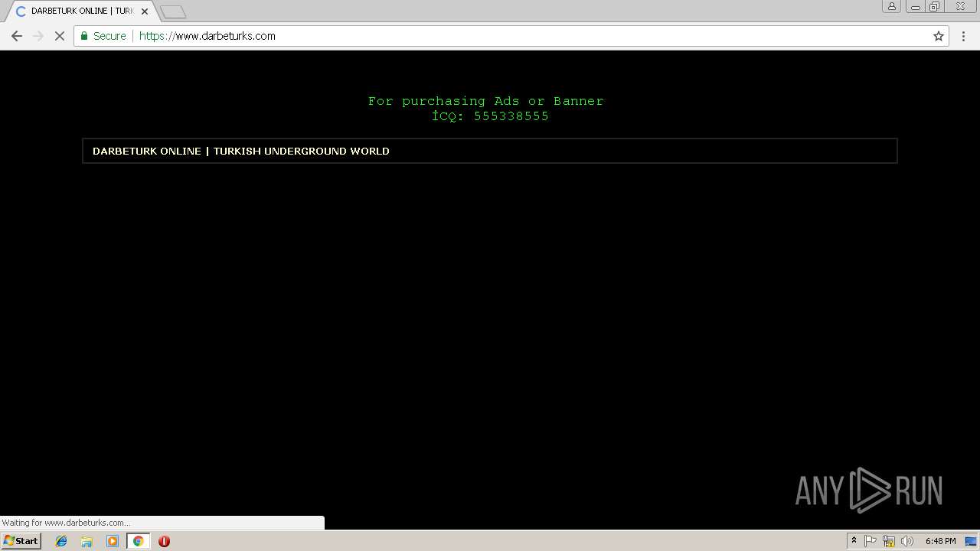Open the media player taskbar icon
980x551 pixels.
pyautogui.click(x=113, y=541)
